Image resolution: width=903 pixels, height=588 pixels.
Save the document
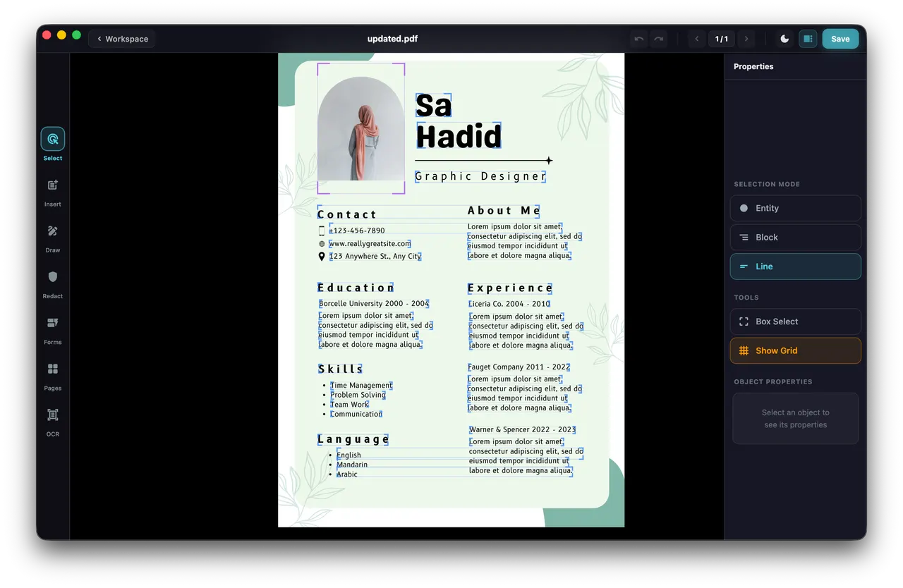coord(840,39)
